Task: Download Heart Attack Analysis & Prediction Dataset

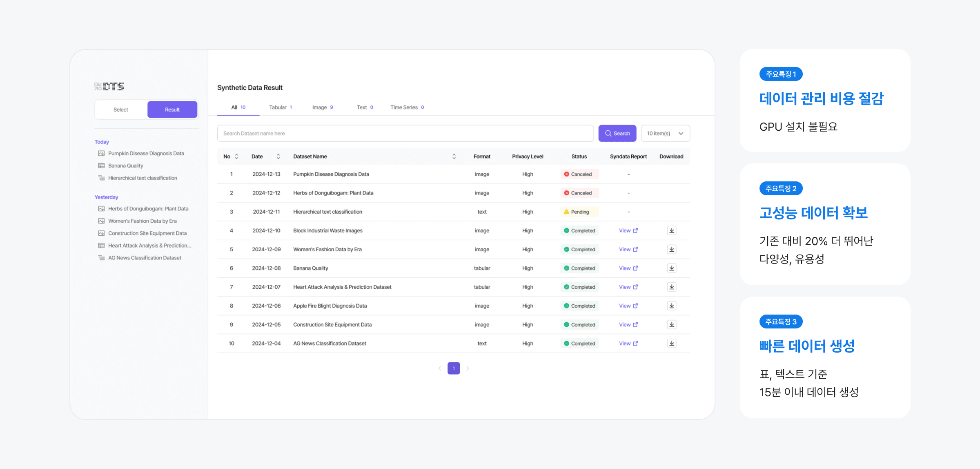Action: pyautogui.click(x=671, y=287)
